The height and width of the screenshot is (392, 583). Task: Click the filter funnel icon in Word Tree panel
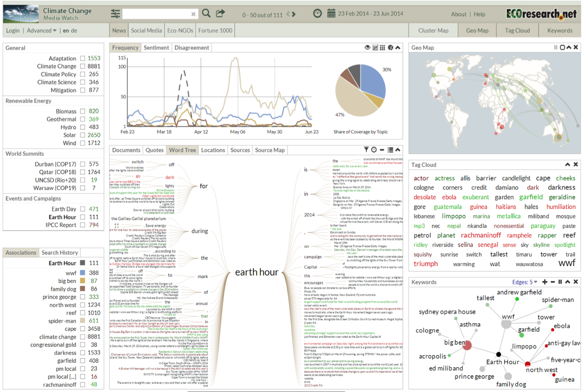pos(366,149)
